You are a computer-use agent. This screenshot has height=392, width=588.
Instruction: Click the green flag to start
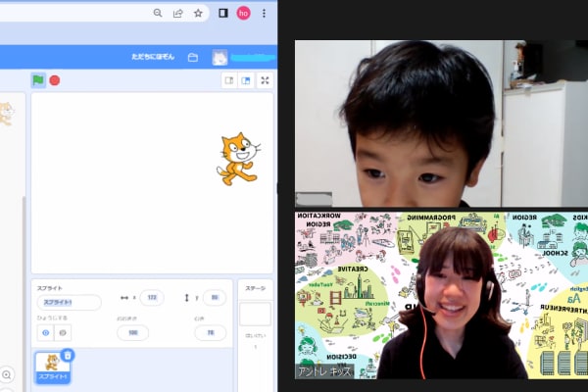coord(38,80)
